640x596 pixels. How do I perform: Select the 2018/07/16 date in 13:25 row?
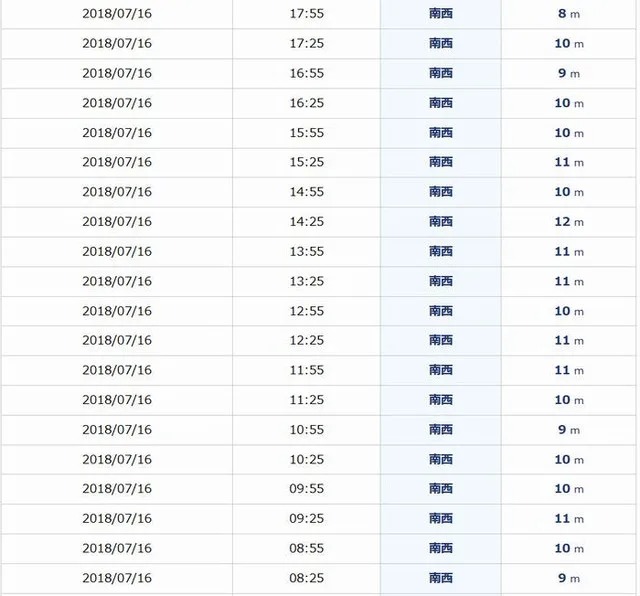[116, 281]
